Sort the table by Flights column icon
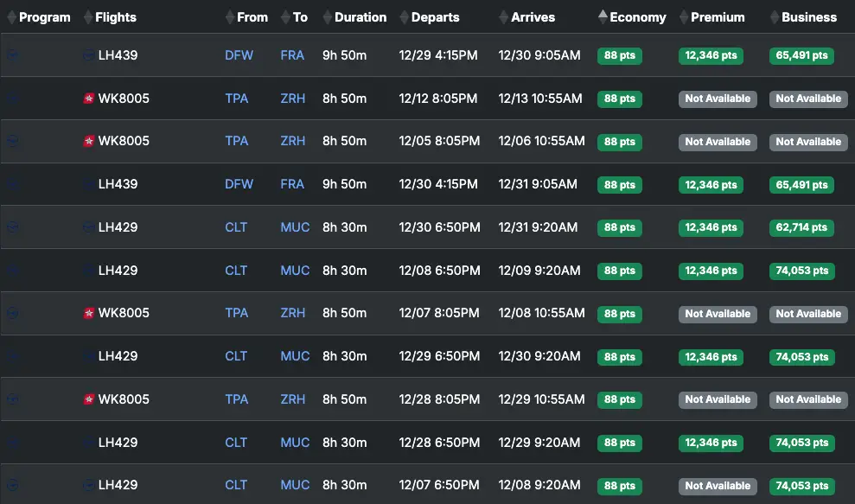 click(x=88, y=17)
